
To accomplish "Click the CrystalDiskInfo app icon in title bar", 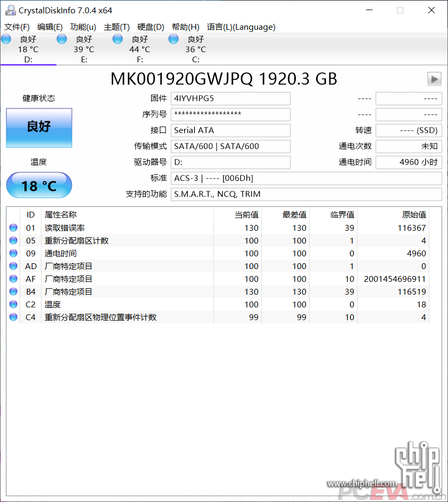I will 10,10.
